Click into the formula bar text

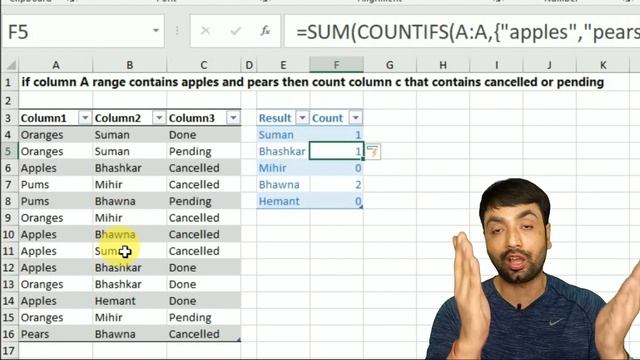(462, 31)
